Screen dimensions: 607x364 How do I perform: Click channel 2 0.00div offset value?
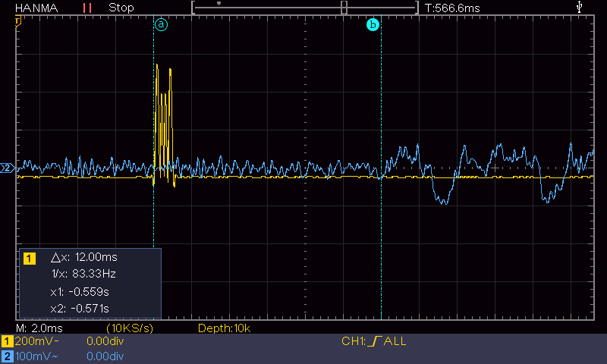(105, 356)
